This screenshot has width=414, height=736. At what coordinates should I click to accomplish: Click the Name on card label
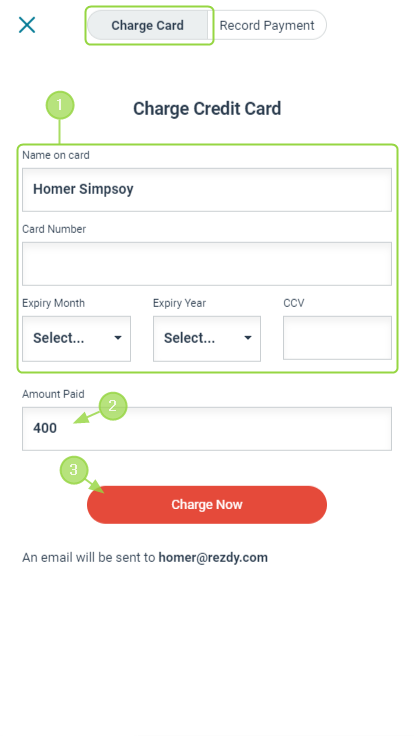(x=56, y=155)
